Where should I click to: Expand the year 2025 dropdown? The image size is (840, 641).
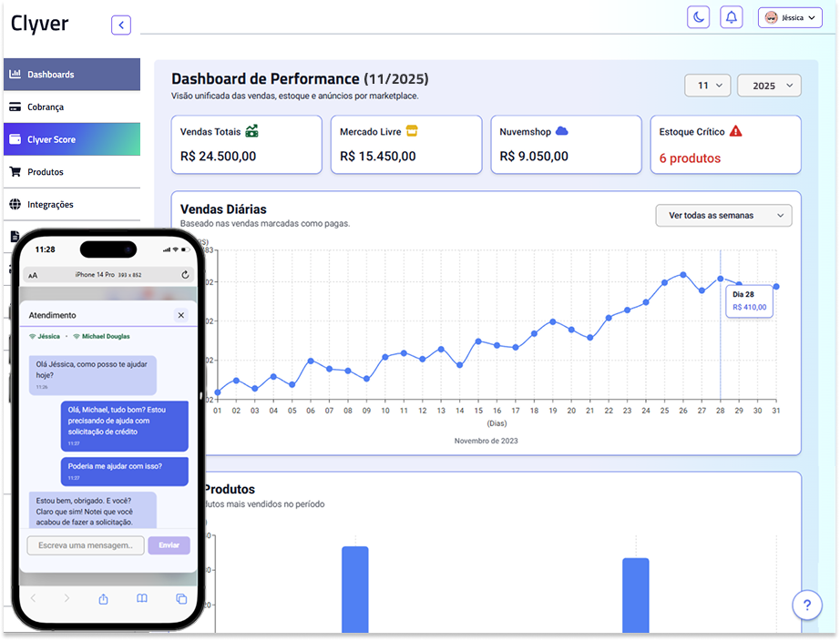click(769, 86)
